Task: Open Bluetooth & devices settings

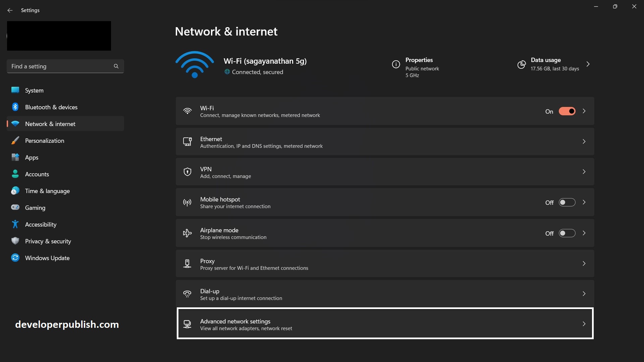Action: click(15, 107)
